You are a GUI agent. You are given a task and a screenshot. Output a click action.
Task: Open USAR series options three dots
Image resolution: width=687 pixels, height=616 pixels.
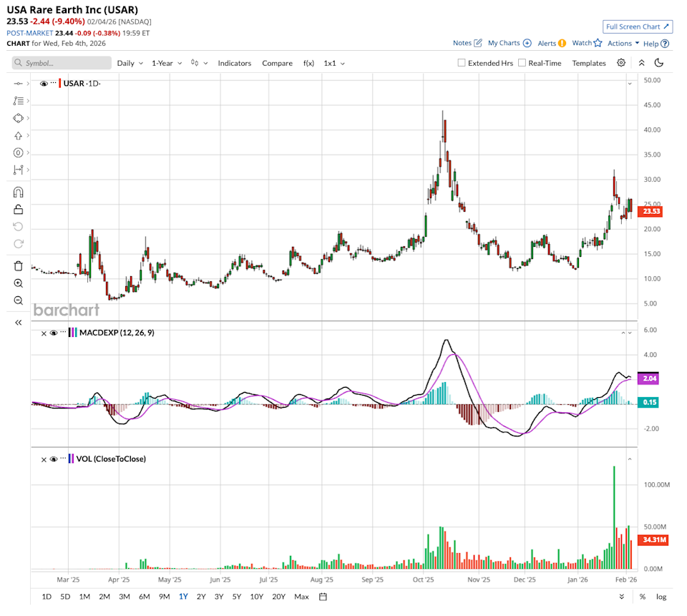tap(54, 83)
